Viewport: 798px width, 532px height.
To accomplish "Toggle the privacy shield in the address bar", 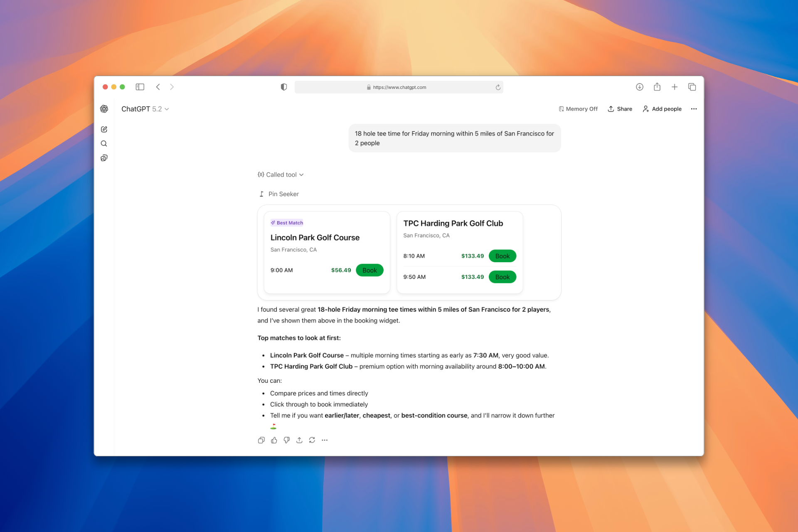I will (x=284, y=87).
